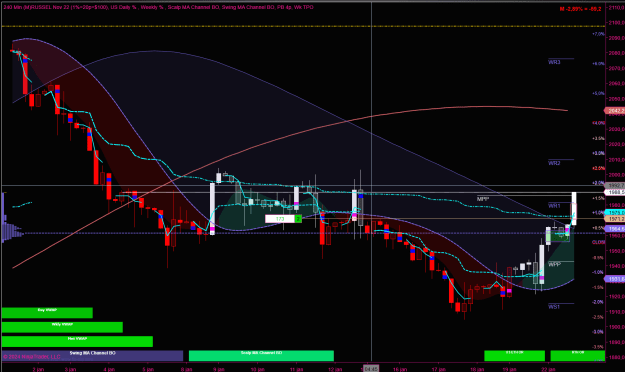Click the 10 jan date label
Image resolution: width=625 pixels, height=372 pixels.
click(257, 369)
